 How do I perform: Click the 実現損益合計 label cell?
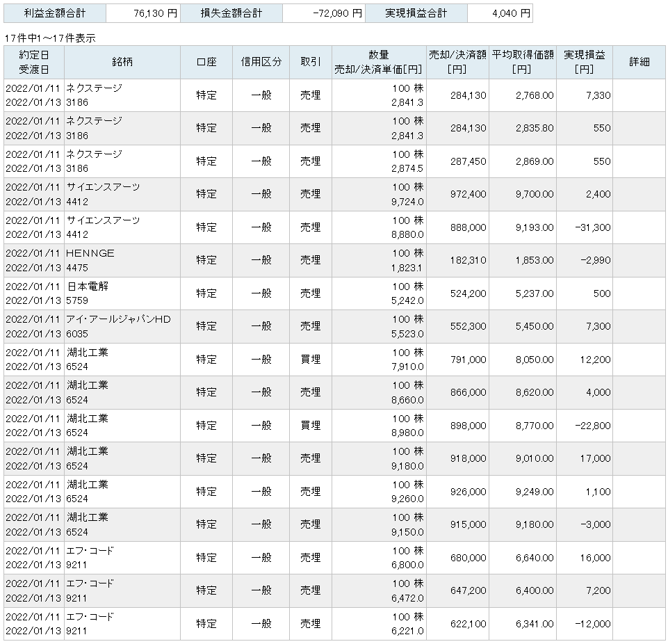point(416,13)
